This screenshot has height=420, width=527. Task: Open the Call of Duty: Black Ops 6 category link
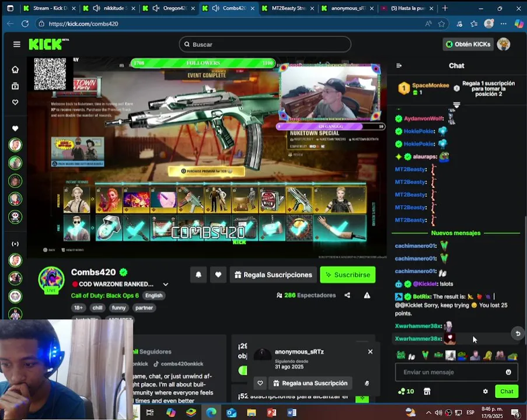point(104,295)
